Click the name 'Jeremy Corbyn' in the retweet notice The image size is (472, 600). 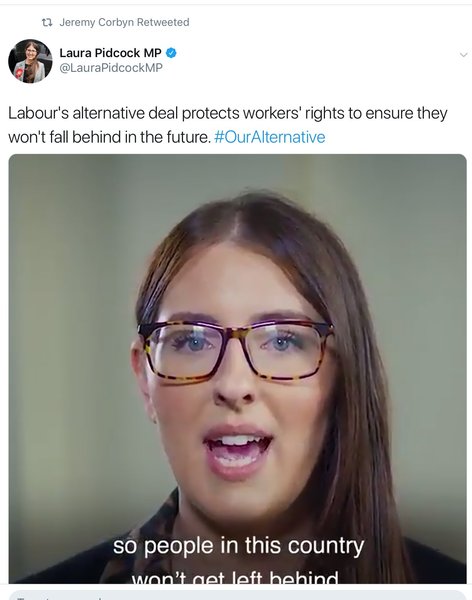click(x=96, y=22)
